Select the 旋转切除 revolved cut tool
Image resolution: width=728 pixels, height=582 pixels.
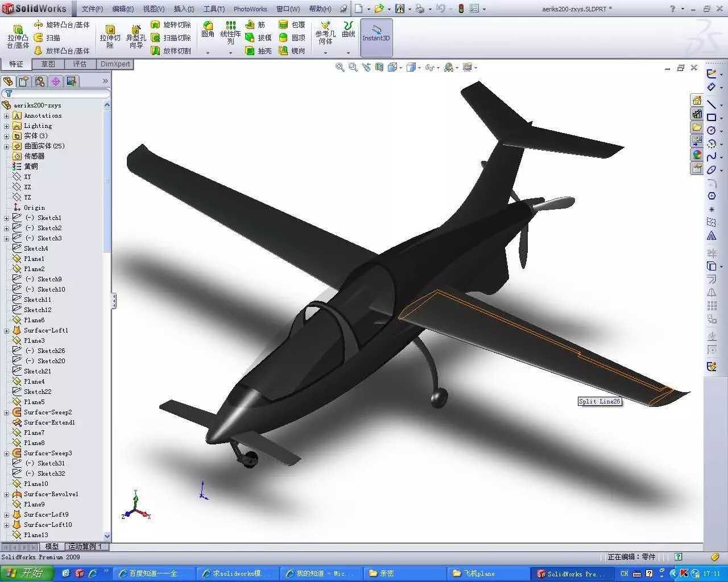(x=171, y=24)
